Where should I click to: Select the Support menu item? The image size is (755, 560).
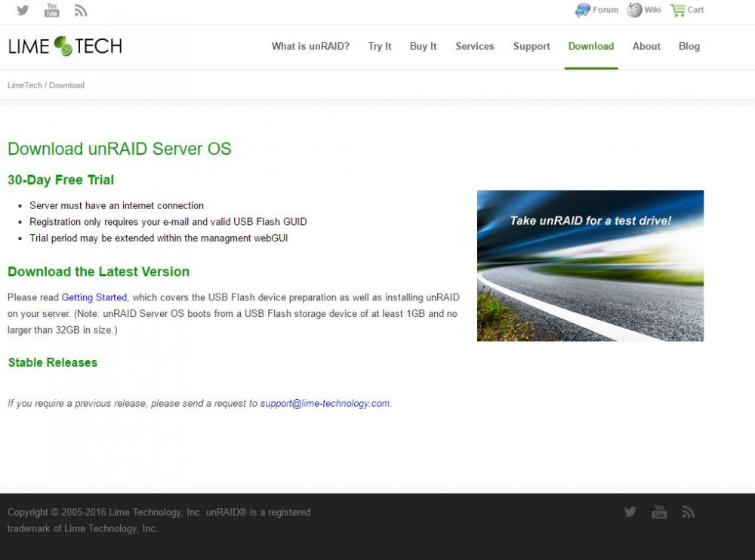(532, 46)
